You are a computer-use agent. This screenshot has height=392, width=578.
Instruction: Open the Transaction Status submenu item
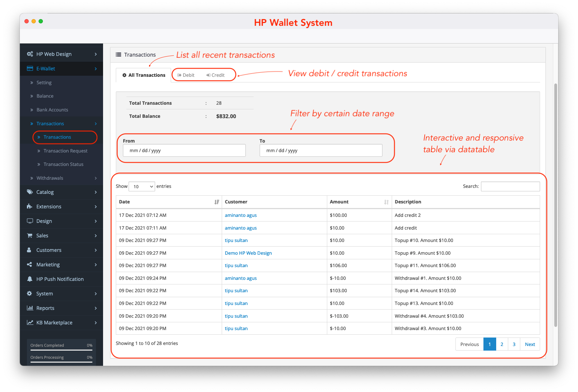[x=63, y=165]
